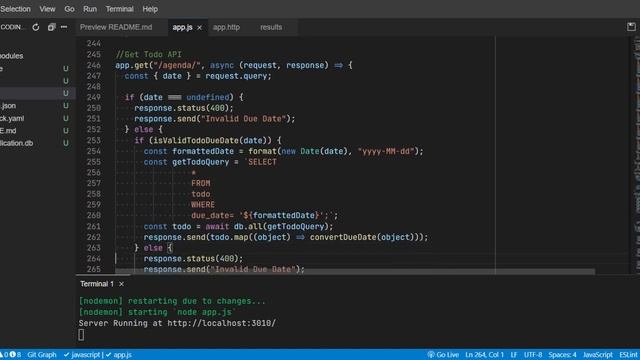
Task: Click "request.query" on line 247
Action: pos(236,76)
